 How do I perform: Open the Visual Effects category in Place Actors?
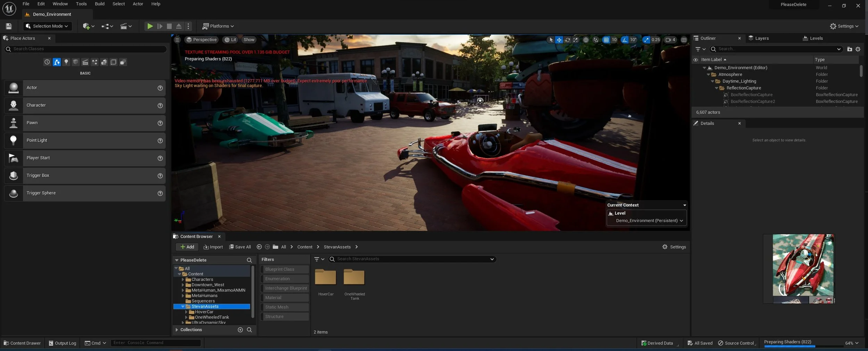point(95,62)
